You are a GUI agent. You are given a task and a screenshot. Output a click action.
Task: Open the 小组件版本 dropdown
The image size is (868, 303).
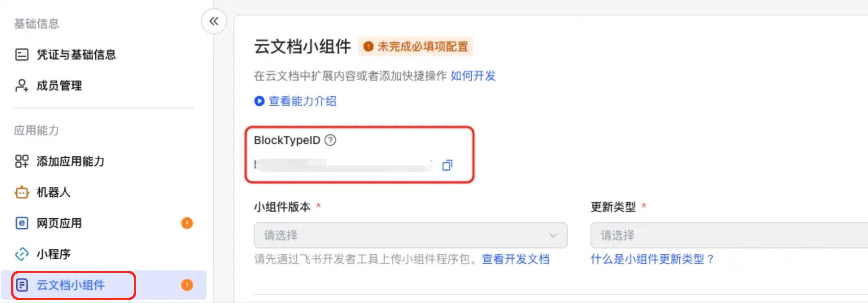(x=410, y=235)
